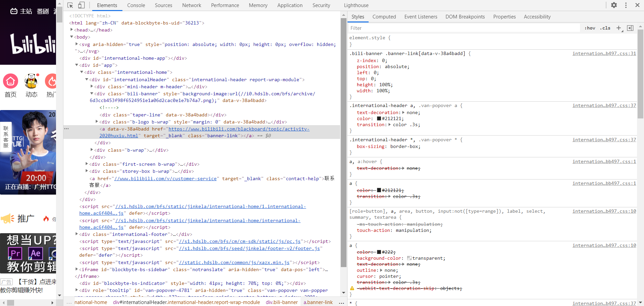Toggle the :hov element state panel
This screenshot has width=644, height=306.
tap(590, 28)
